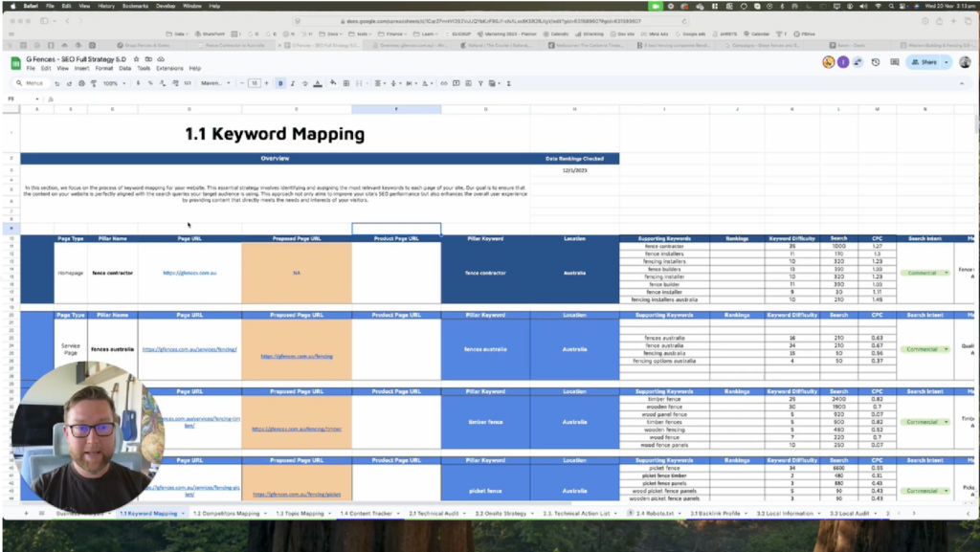Open the gfences.com.au homepage link

click(x=189, y=273)
